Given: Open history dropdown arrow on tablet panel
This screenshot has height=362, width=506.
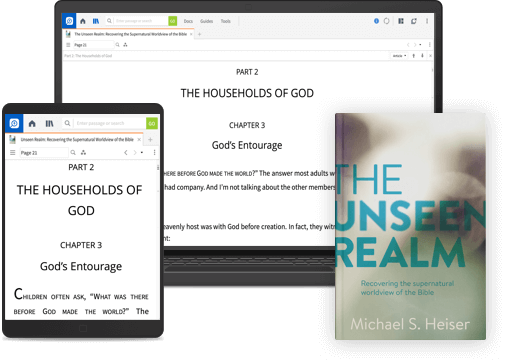Looking at the screenshot, I should tap(142, 153).
